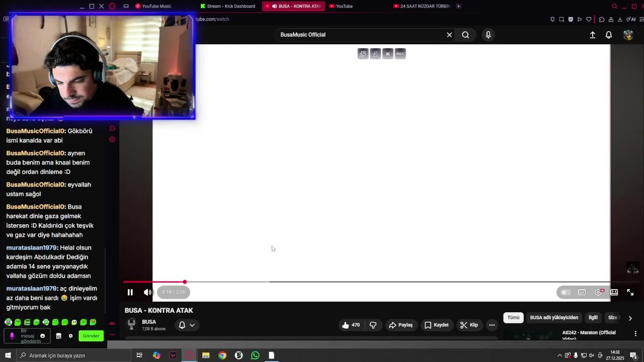Click the YouTube search magnifier button

[x=465, y=35]
